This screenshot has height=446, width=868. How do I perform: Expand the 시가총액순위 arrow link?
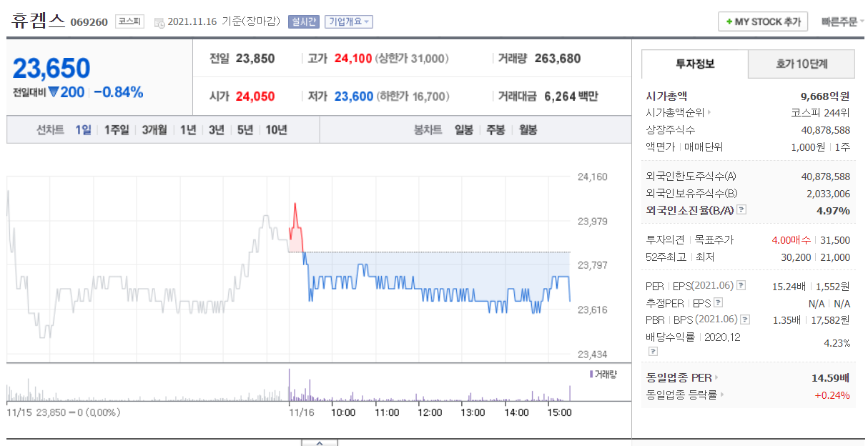click(x=709, y=113)
